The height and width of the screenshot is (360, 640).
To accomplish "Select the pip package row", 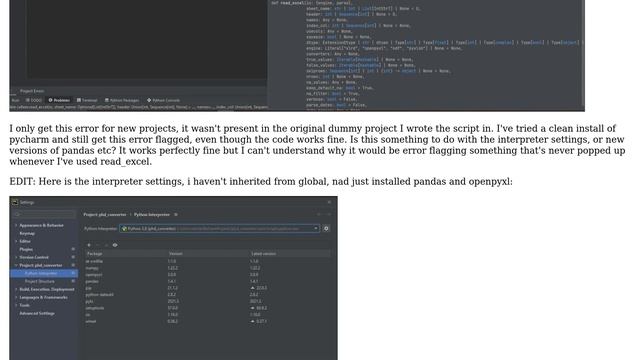I will [208, 288].
